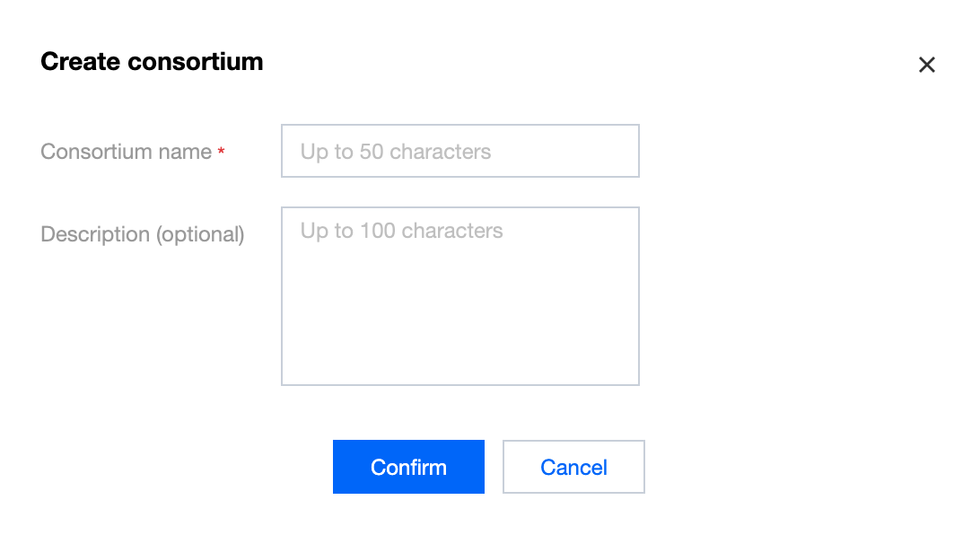Image resolution: width=980 pixels, height=535 pixels.
Task: Click the "Create consortium" dialog title
Action: coord(152,62)
